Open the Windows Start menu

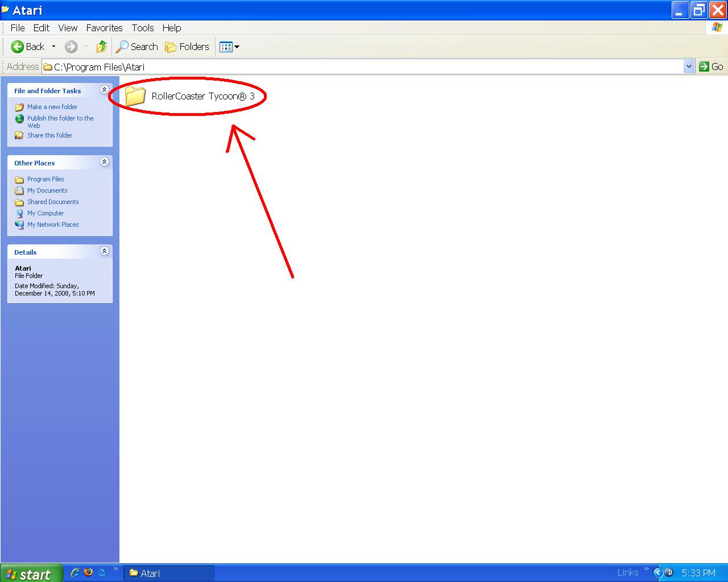point(28,573)
